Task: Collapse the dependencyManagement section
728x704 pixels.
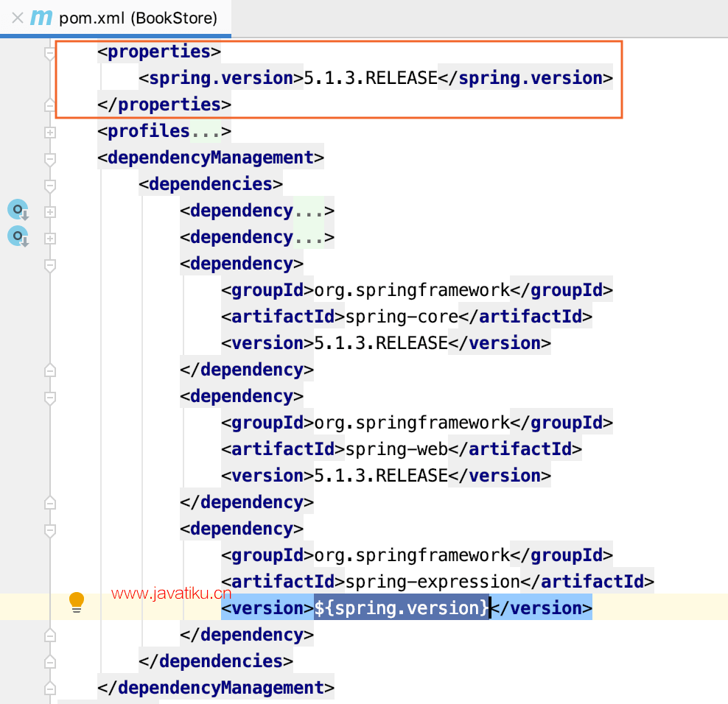Action: tap(50, 159)
